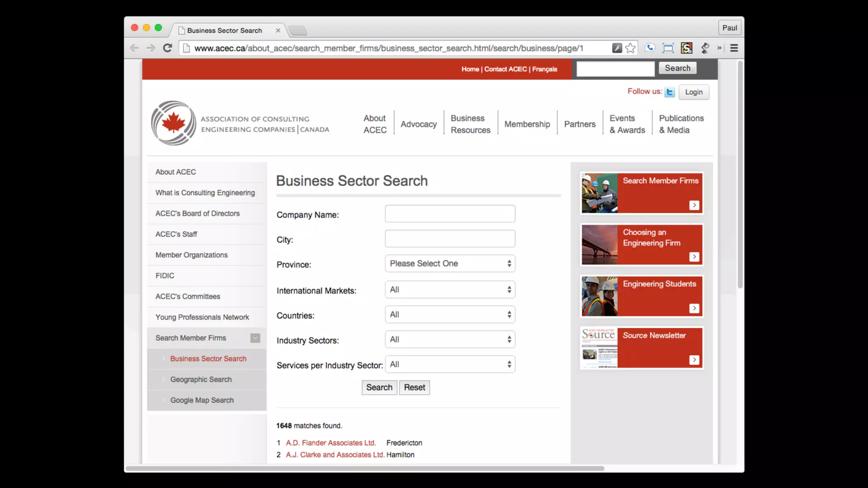Open the Membership nav menu
The width and height of the screenshot is (868, 488).
pos(527,124)
